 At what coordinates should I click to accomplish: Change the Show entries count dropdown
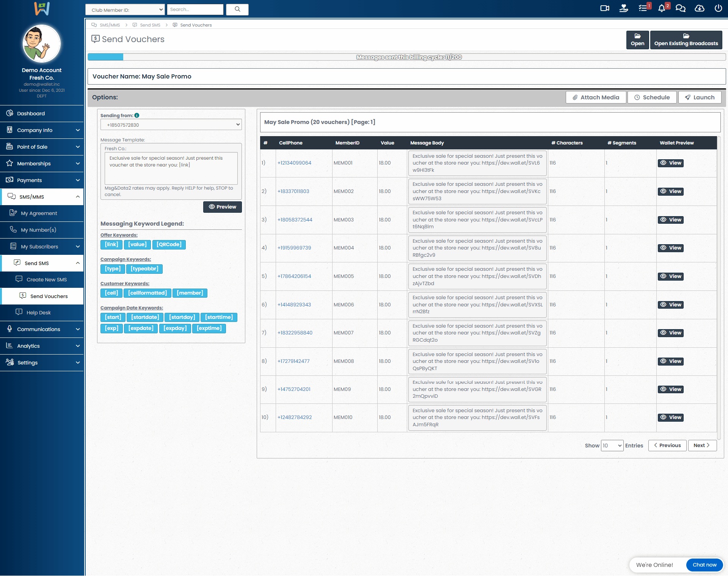[612, 446]
